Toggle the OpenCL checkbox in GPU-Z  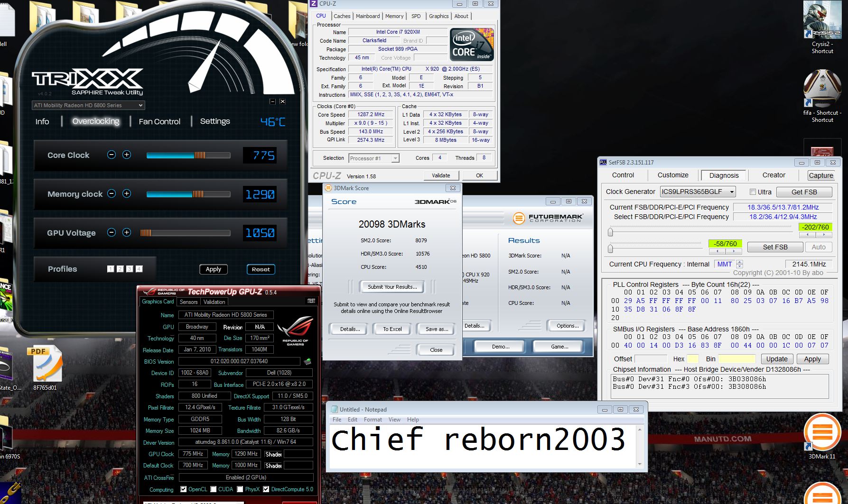click(183, 489)
